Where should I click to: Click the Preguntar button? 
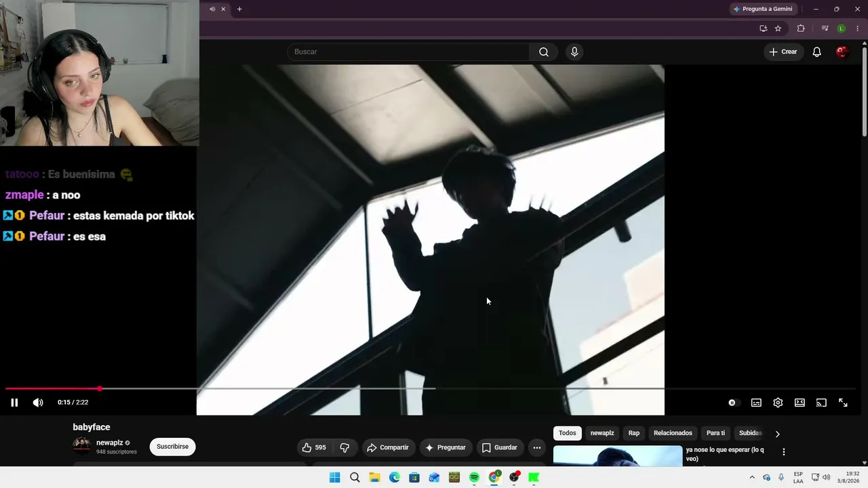[x=445, y=447]
